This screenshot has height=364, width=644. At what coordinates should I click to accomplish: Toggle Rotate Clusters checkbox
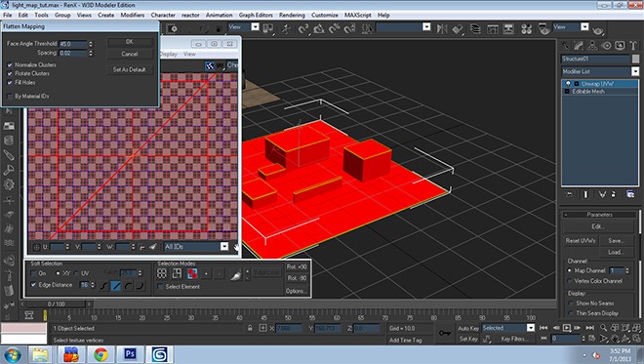(x=10, y=73)
